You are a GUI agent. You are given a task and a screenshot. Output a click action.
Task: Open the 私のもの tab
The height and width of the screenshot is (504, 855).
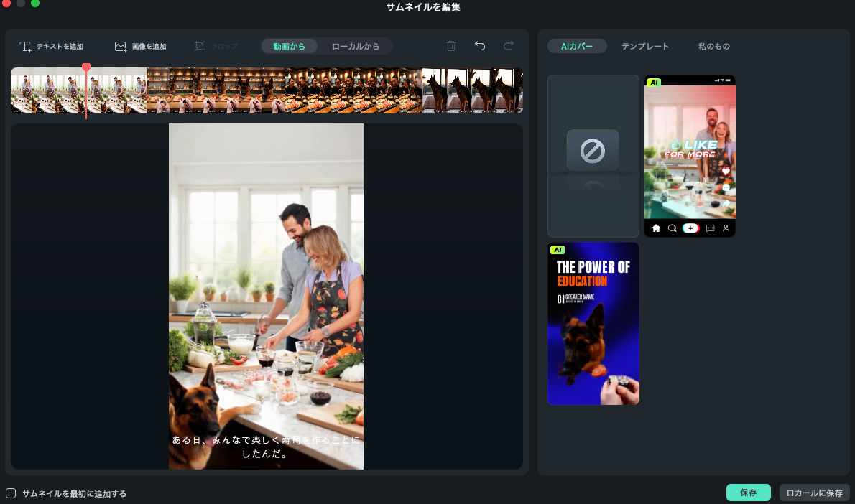click(x=713, y=47)
